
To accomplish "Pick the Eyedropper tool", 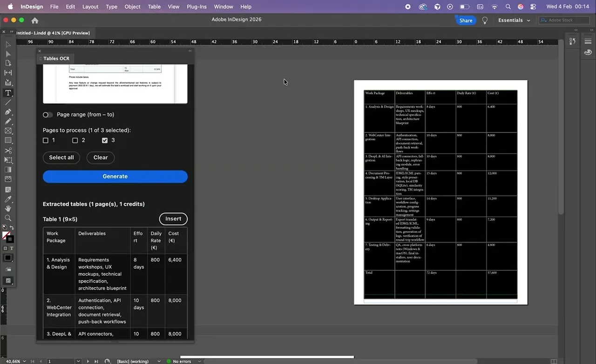I will click(8, 199).
